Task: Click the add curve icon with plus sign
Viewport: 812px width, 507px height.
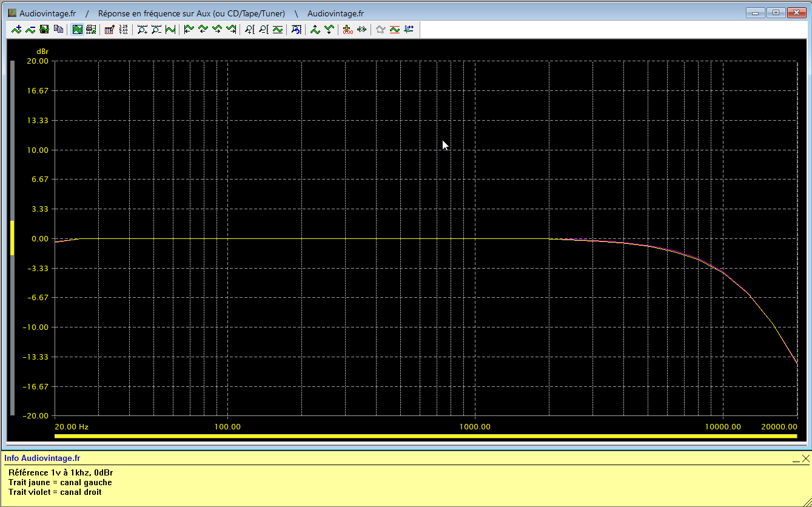Action: (x=16, y=29)
